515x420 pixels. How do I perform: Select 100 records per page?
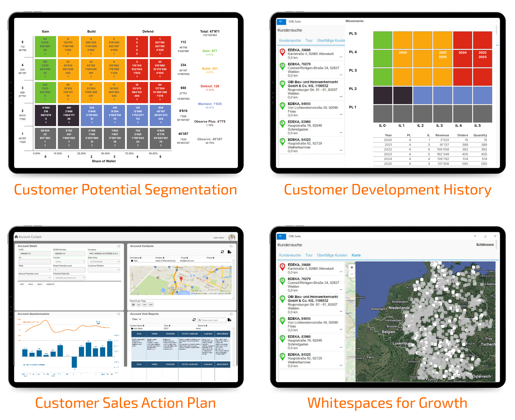[144, 305]
